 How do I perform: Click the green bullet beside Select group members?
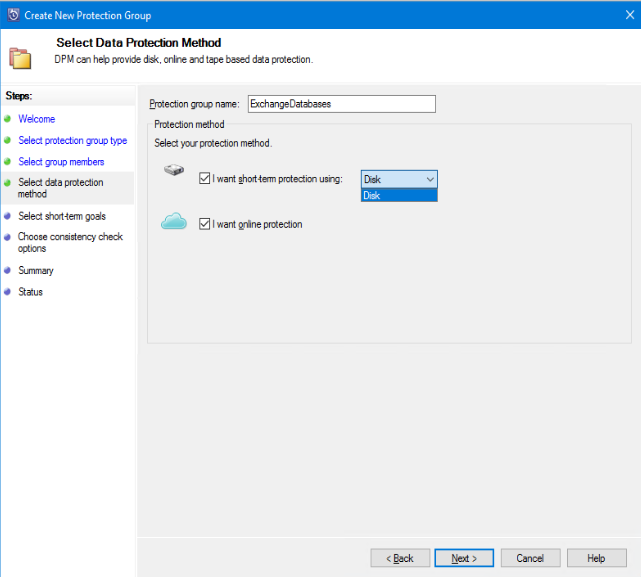click(x=7, y=162)
